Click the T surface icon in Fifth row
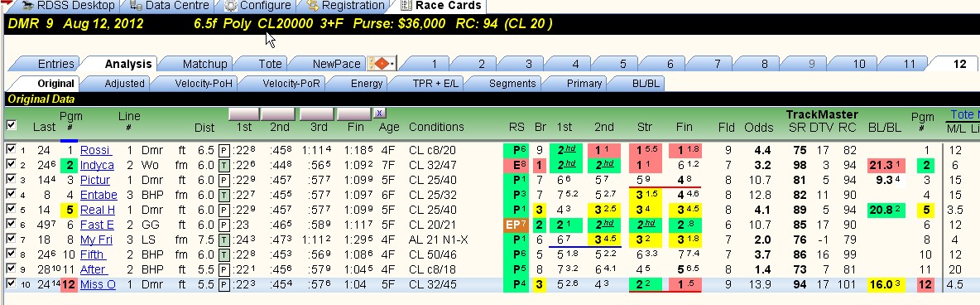This screenshot has height=305, width=980. 223,255
